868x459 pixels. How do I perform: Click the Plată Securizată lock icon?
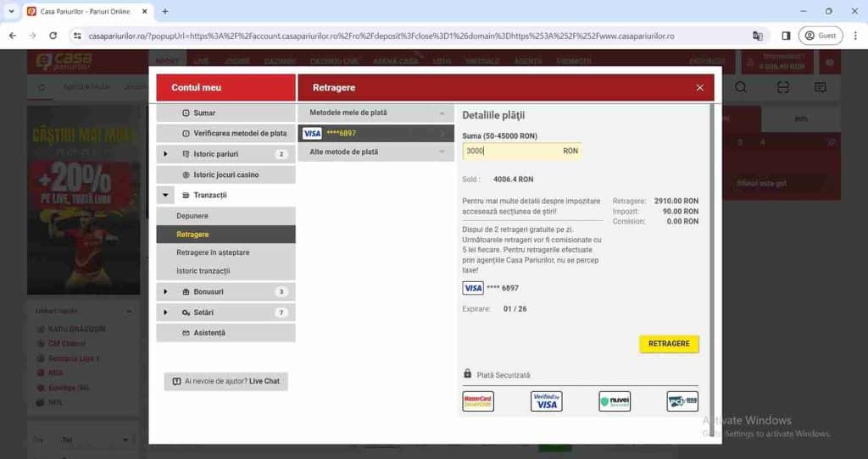467,373
